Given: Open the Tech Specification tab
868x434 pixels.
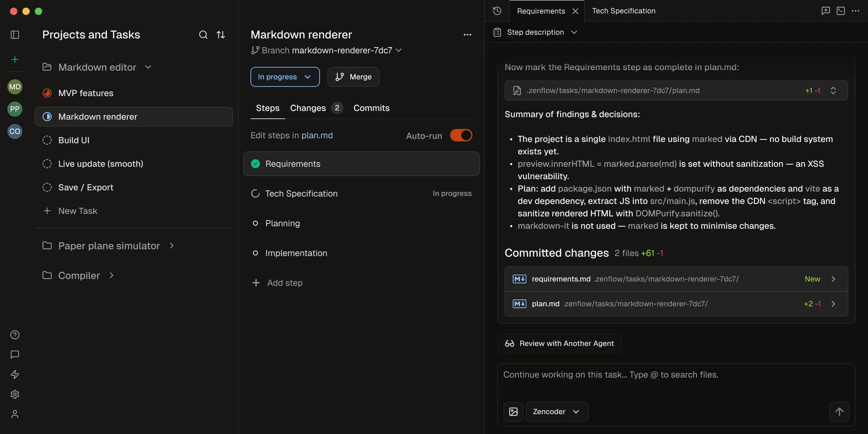Looking at the screenshot, I should click(623, 11).
